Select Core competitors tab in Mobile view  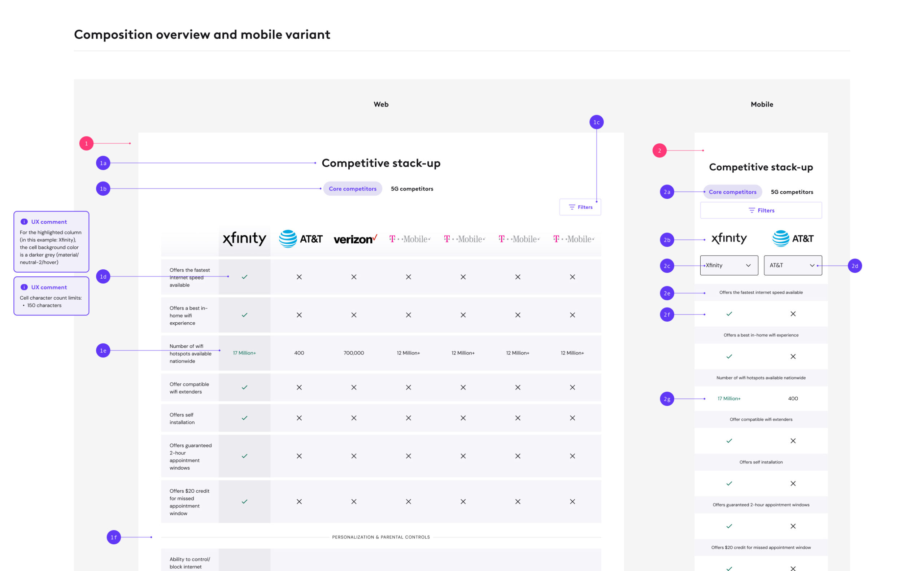click(732, 192)
